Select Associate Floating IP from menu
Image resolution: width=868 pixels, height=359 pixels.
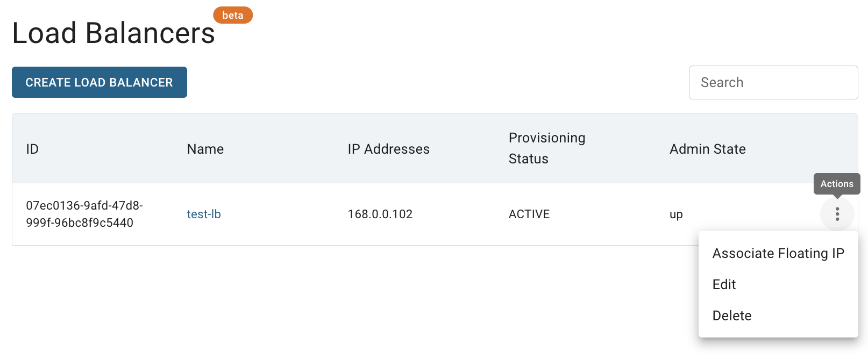point(778,253)
